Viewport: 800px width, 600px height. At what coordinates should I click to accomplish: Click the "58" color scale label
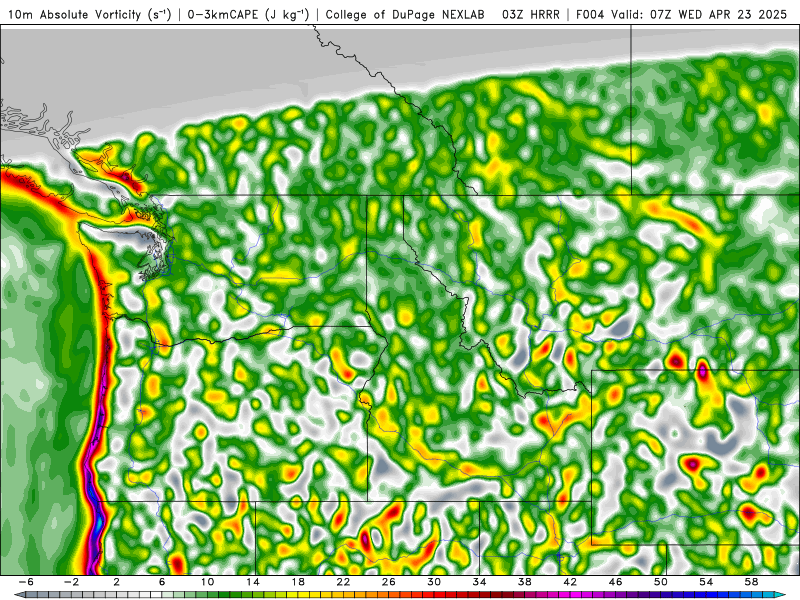pyautogui.click(x=751, y=582)
